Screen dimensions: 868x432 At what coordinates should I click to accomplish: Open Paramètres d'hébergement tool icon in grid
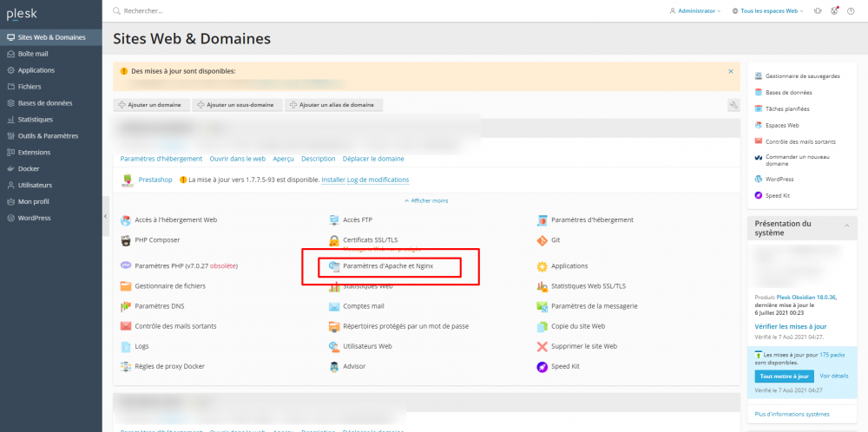point(542,220)
